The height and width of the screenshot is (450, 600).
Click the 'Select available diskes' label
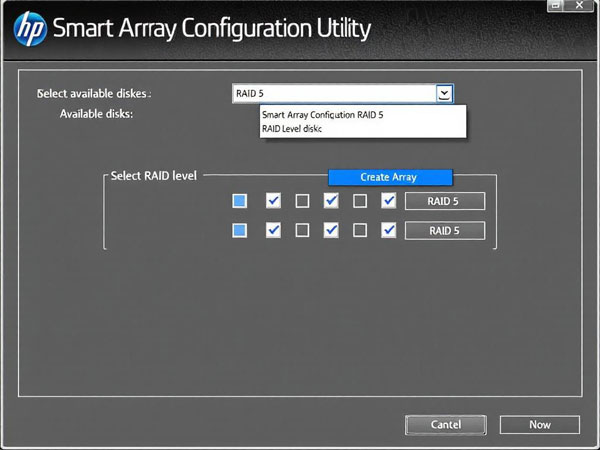point(94,94)
